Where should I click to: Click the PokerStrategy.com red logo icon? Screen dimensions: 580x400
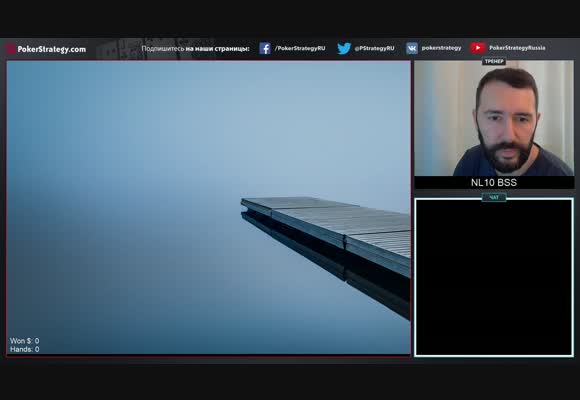(11, 49)
